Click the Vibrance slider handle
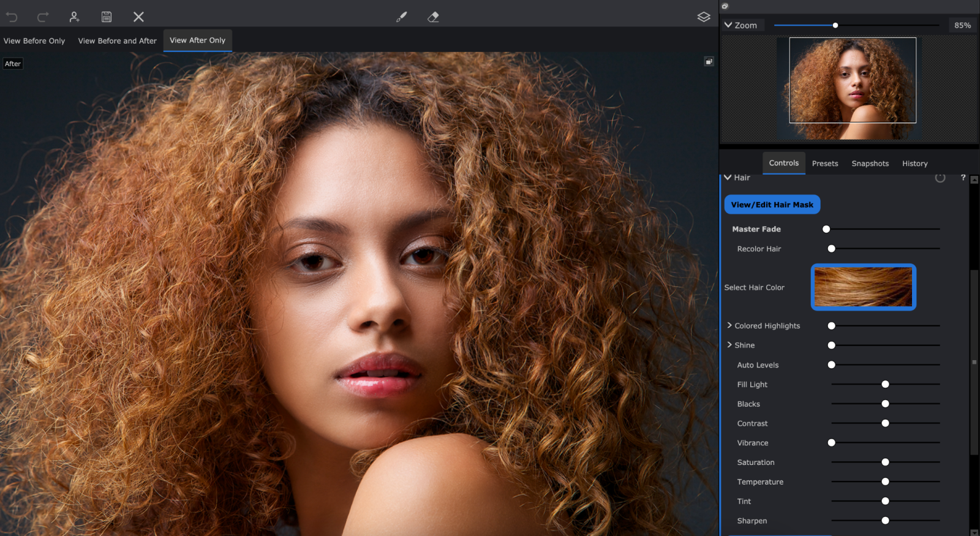 click(x=831, y=442)
